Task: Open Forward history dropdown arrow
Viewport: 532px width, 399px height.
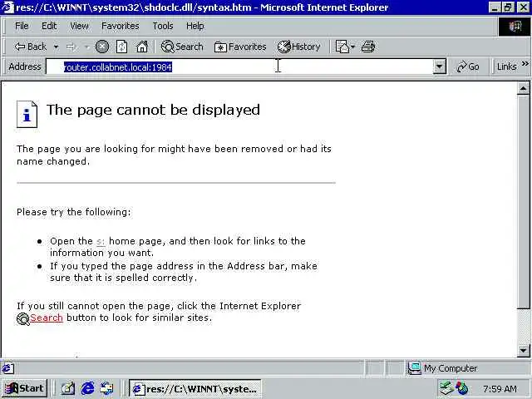Action: [86, 47]
